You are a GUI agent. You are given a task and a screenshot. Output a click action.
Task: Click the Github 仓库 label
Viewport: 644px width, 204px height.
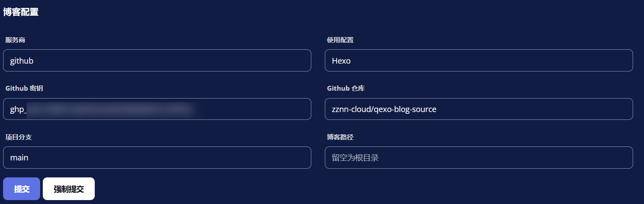click(346, 88)
